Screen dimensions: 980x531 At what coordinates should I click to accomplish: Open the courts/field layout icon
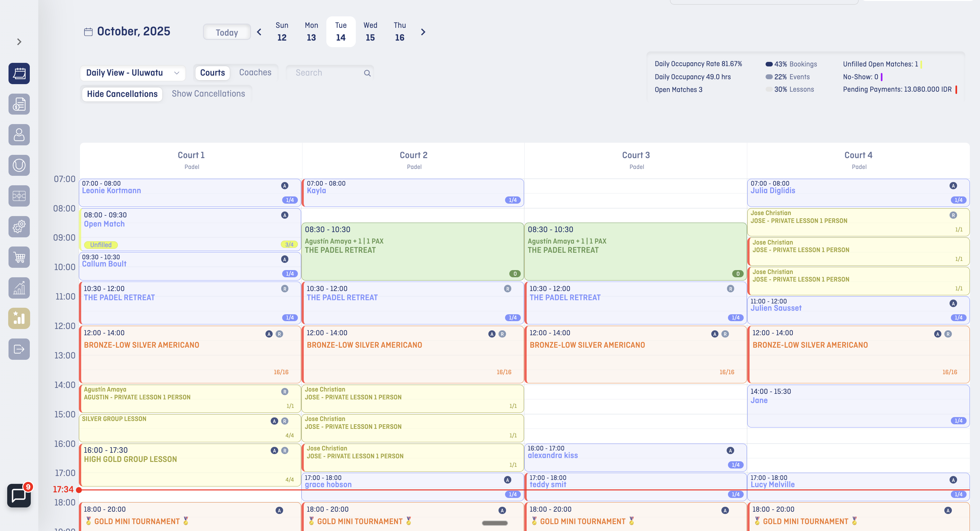coord(19,196)
